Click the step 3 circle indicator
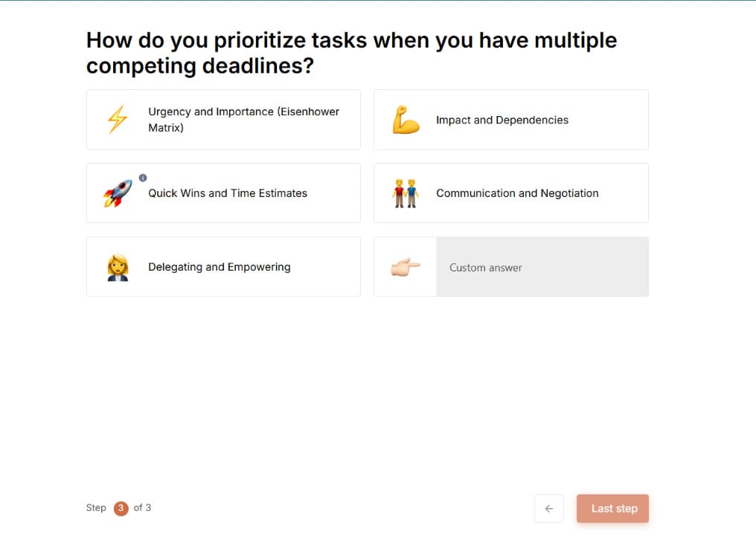Viewport: 756px width, 542px height. [x=121, y=509]
